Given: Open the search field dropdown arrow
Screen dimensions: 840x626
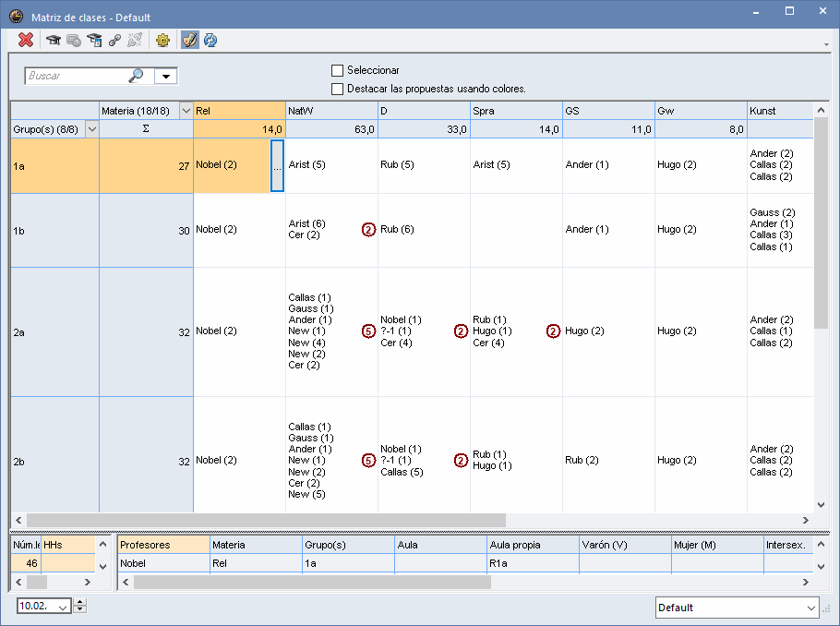Looking at the screenshot, I should pos(166,76).
